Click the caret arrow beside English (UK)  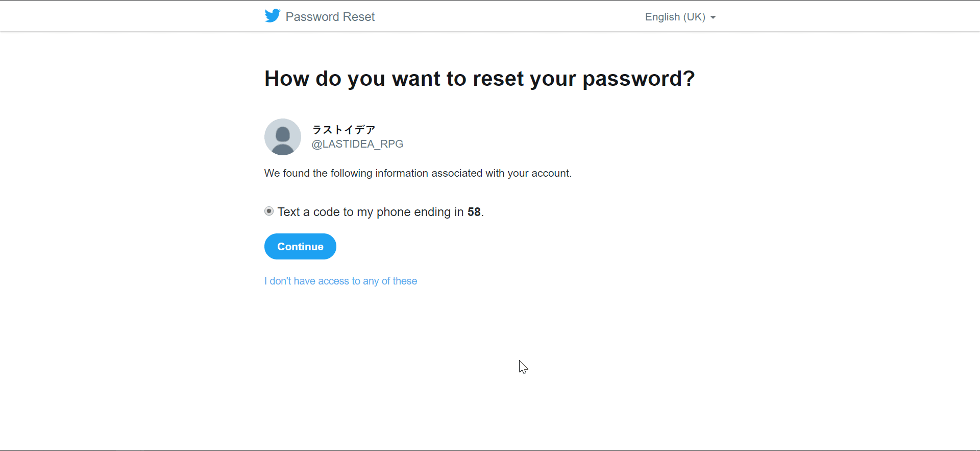coord(713,17)
